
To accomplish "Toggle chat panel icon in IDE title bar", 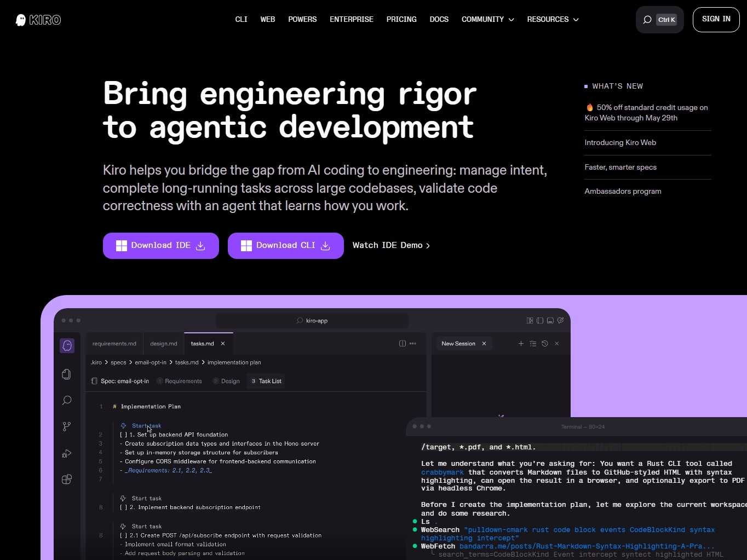I will click(x=561, y=321).
